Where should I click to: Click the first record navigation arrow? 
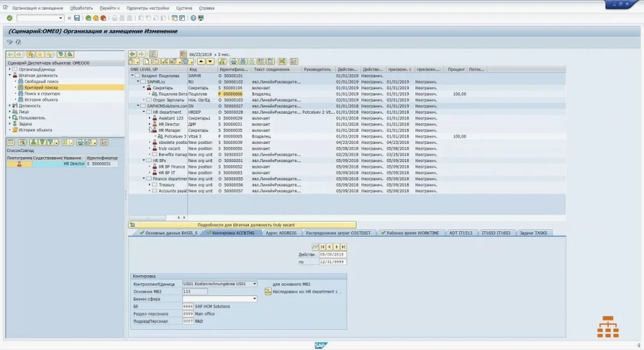[x=323, y=247]
